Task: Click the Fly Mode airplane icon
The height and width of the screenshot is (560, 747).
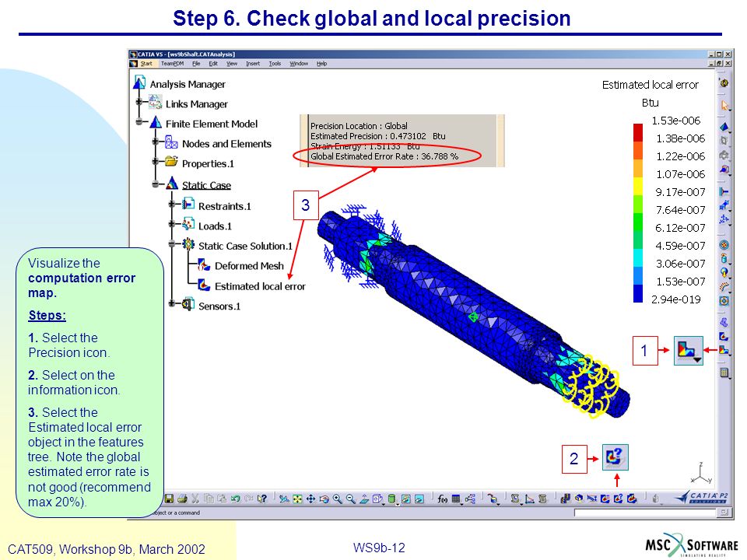Action: tap(284, 499)
